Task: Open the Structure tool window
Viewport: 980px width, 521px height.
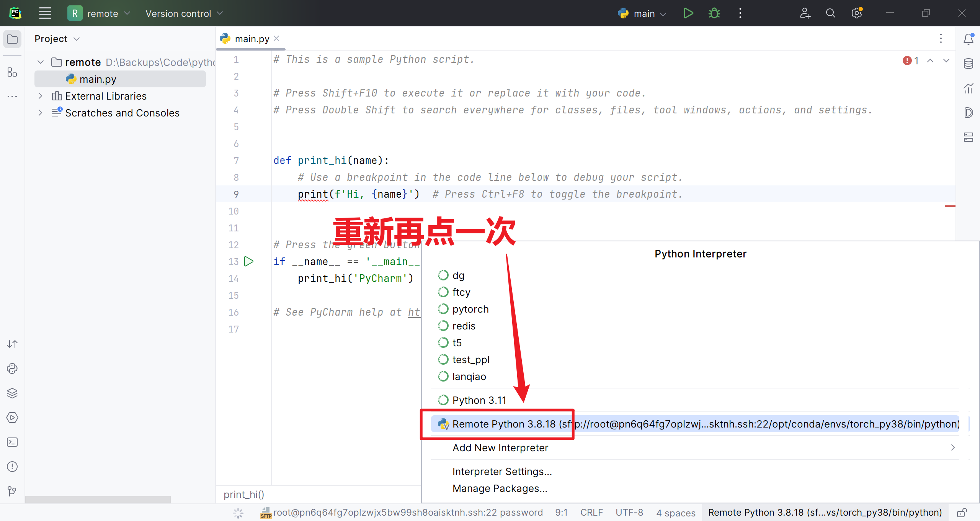Action: tap(12, 72)
